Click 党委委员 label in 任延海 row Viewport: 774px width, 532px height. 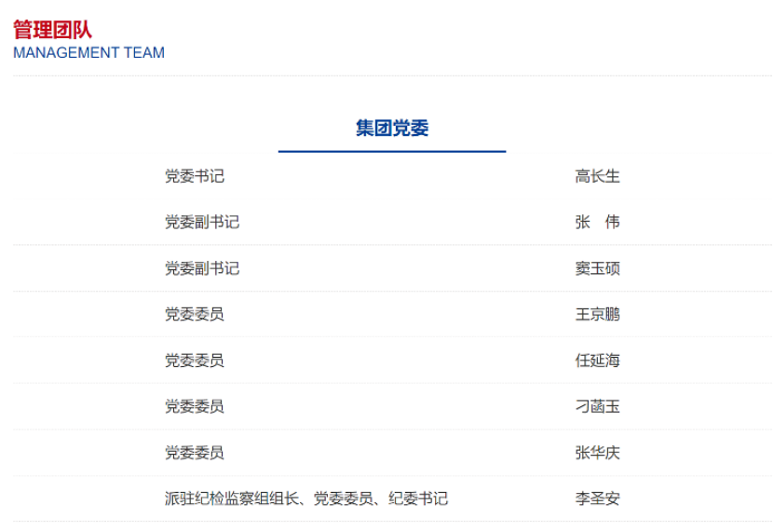point(195,361)
